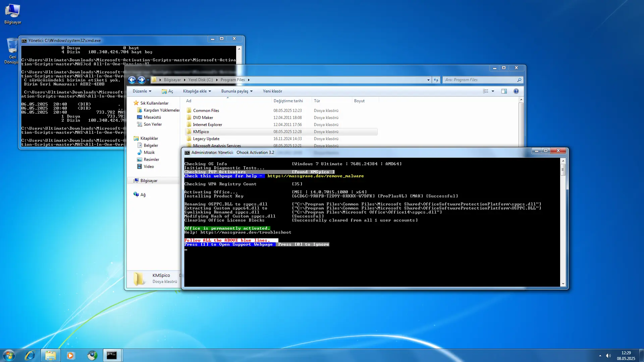The width and height of the screenshot is (644, 362).
Task: Open the Geri Dönüşüm recycle bin icon
Action: [x=12, y=50]
